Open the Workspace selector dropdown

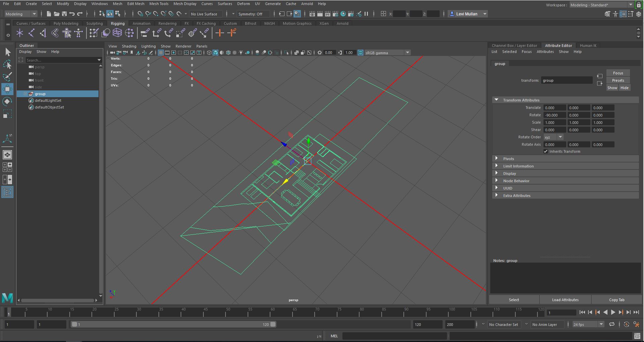pos(601,5)
